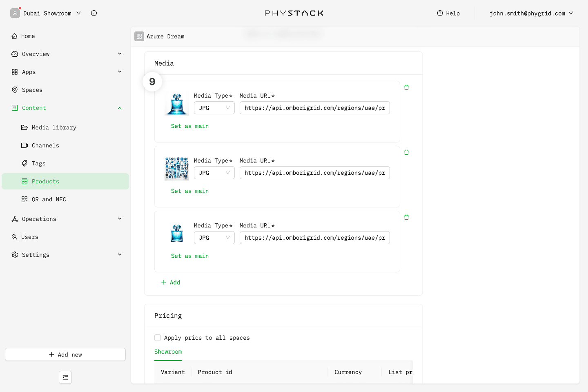Open first media item's Media Type dropdown
Screen dimensions: 588x392
tap(214, 108)
